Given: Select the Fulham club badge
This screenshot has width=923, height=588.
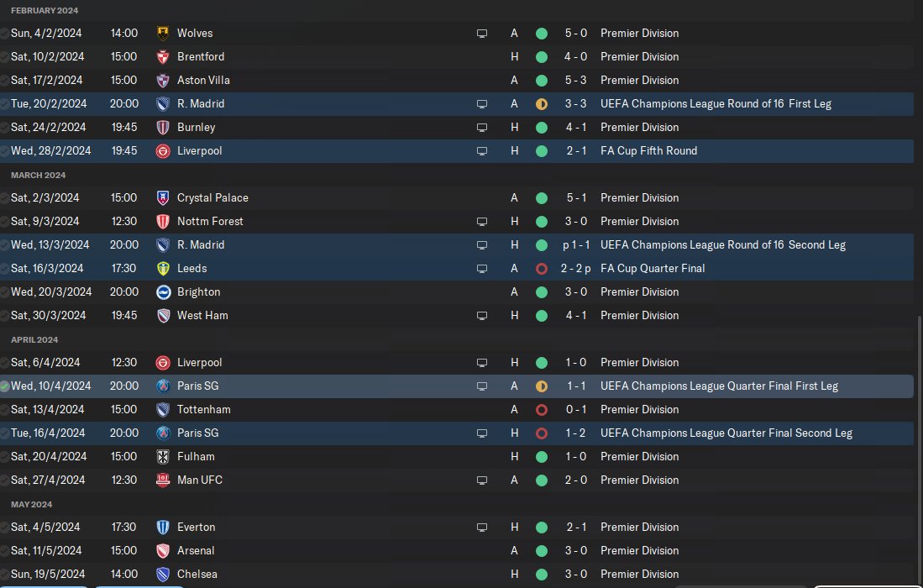Looking at the screenshot, I should point(163,457).
